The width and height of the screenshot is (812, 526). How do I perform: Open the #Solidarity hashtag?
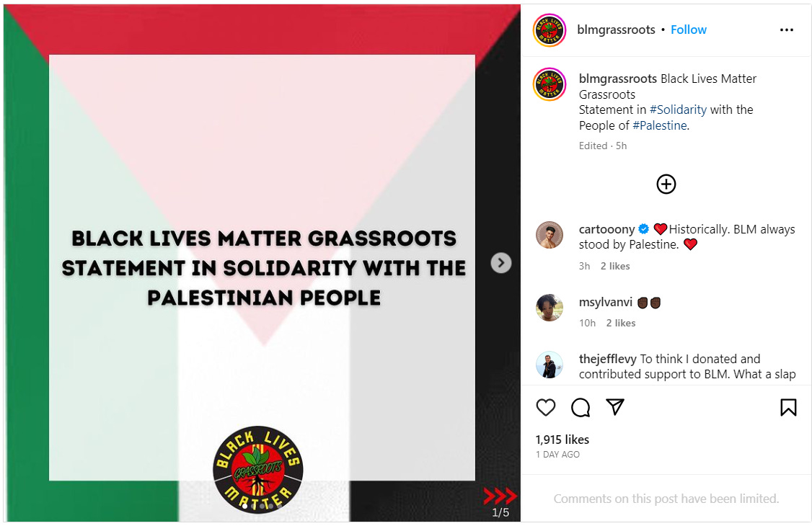tap(678, 110)
